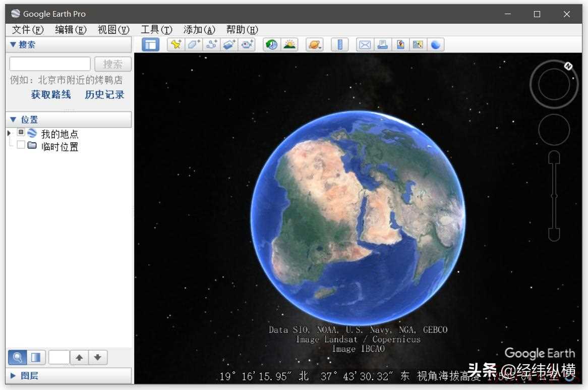Open the ruler measurement tool
Image resolution: width=588 pixels, height=390 pixels.
click(x=340, y=44)
